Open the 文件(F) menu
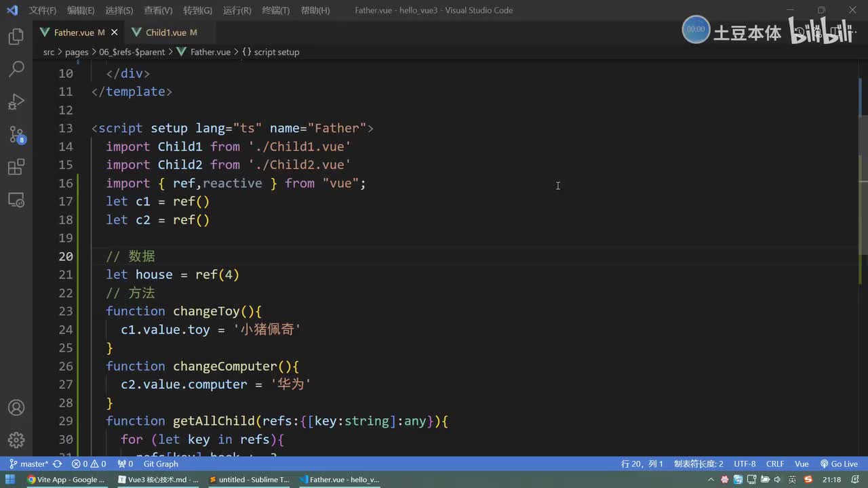This screenshot has height=488, width=868. [x=43, y=11]
